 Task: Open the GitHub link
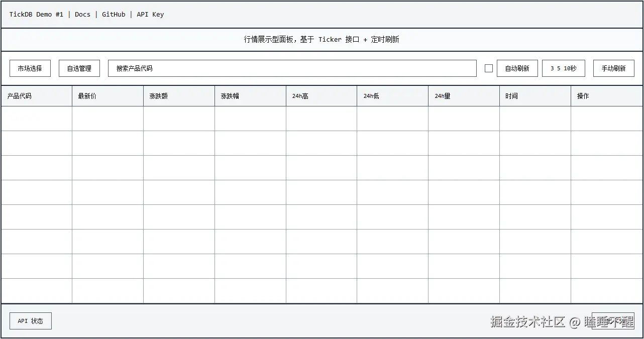point(113,14)
